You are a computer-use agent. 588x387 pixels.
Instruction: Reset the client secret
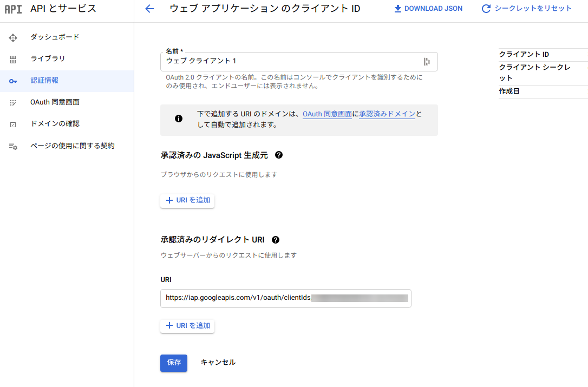[x=525, y=9]
